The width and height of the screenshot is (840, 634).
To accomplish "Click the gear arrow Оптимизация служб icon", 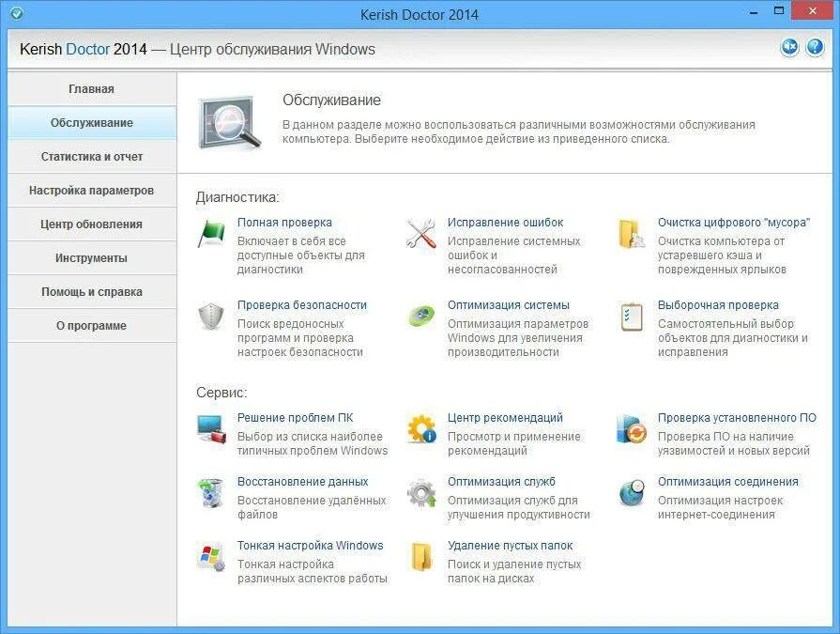I will (x=421, y=492).
